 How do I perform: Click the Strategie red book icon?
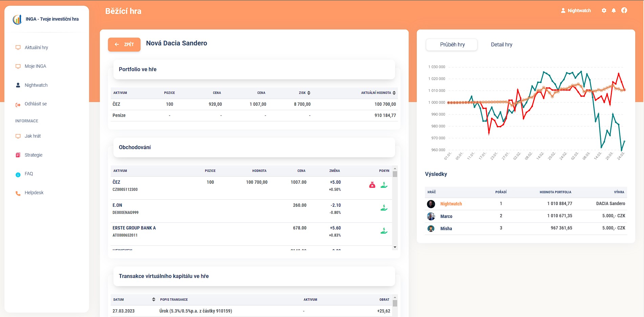(x=18, y=155)
